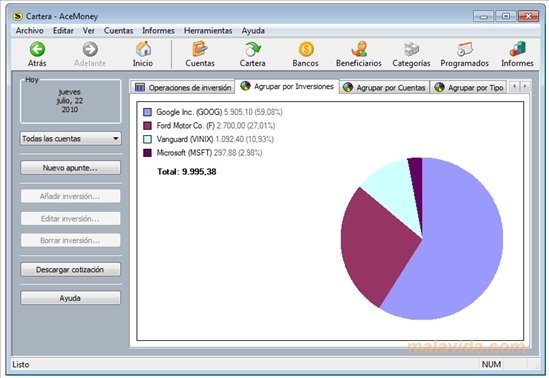Open the Inicio home icon

coord(143,49)
